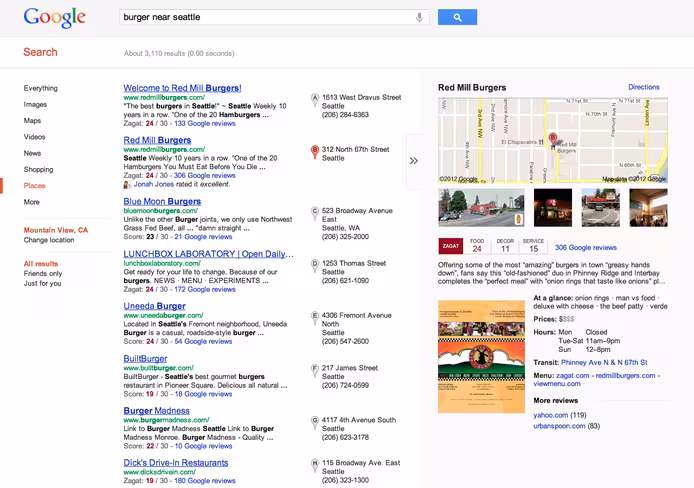Activate voice search microphone icon
This screenshot has width=694, height=488.
click(x=419, y=17)
